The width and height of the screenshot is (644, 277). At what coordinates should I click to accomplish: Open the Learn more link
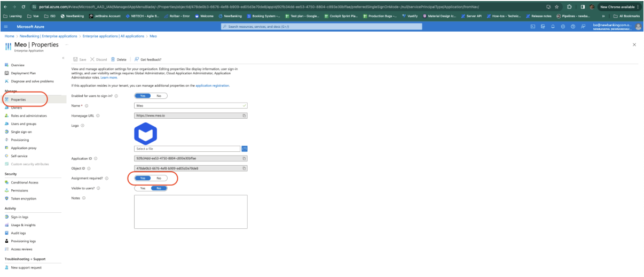pyautogui.click(x=109, y=78)
